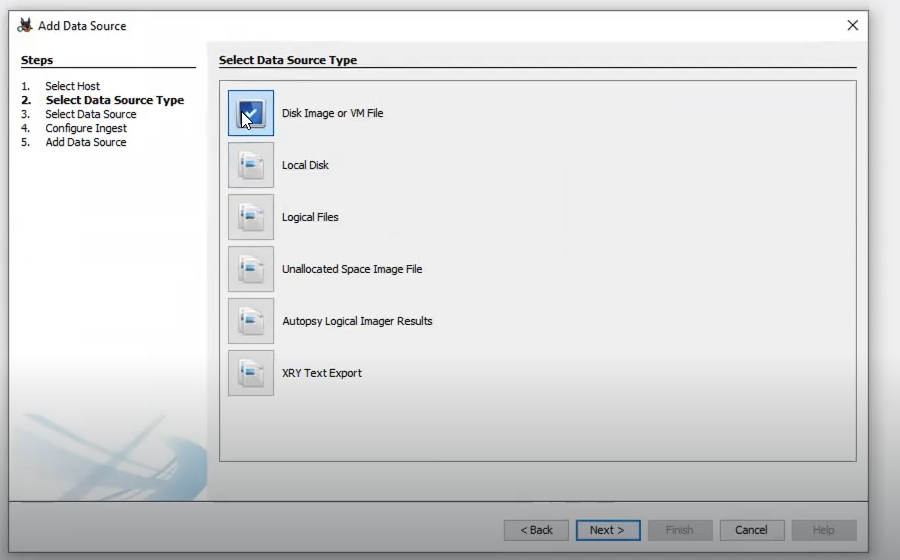Click step 5 'Add Data Source' text
Viewport: 900px width, 560px height.
pyautogui.click(x=86, y=142)
